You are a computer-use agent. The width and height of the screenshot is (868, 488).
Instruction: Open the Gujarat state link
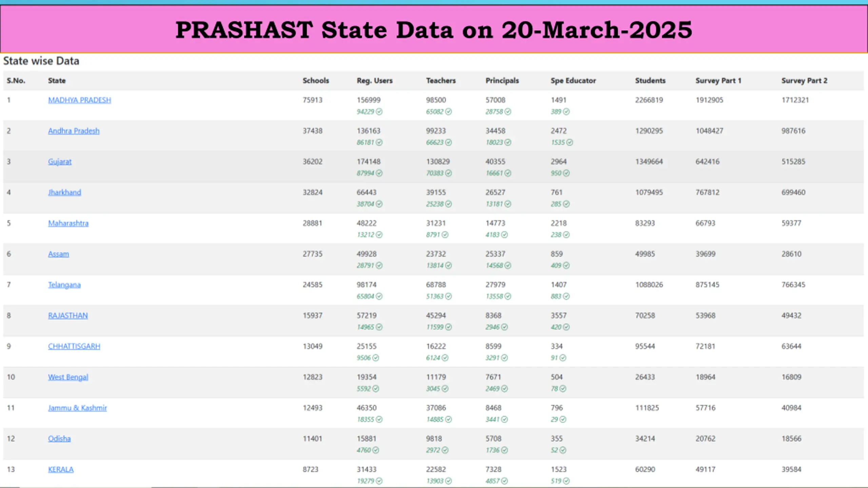point(60,162)
